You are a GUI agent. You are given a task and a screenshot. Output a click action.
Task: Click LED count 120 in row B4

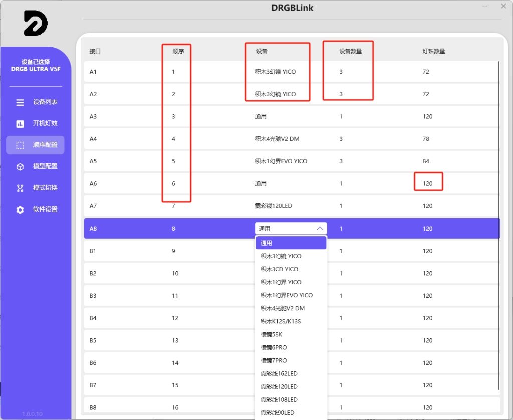tap(427, 318)
